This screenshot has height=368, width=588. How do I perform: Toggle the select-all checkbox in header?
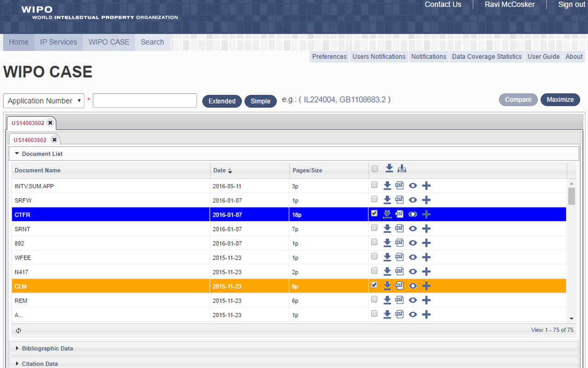(375, 169)
